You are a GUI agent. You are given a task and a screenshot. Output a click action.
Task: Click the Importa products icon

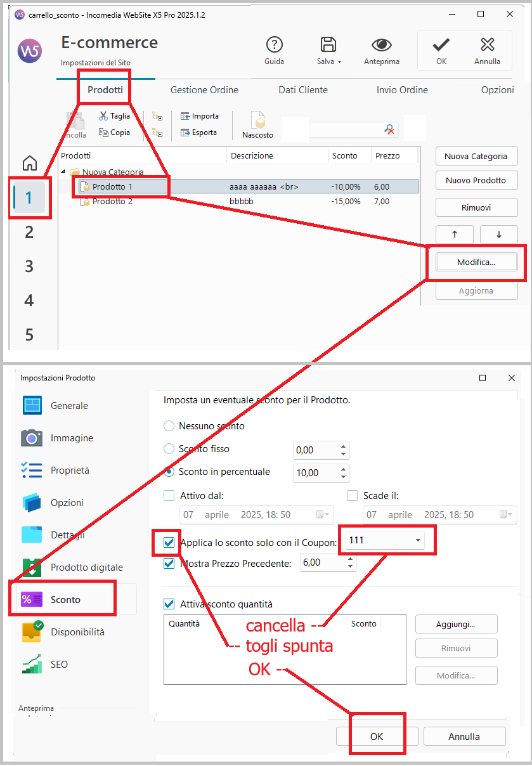[x=185, y=116]
